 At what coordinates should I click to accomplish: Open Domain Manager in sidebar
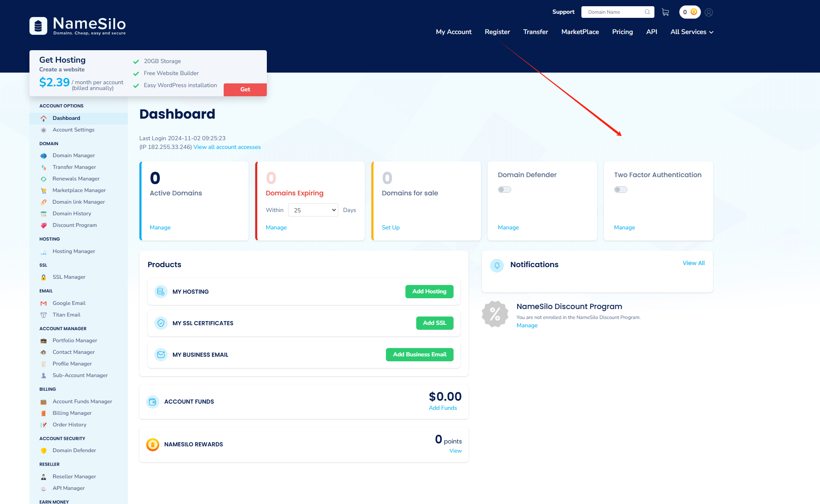pyautogui.click(x=73, y=156)
